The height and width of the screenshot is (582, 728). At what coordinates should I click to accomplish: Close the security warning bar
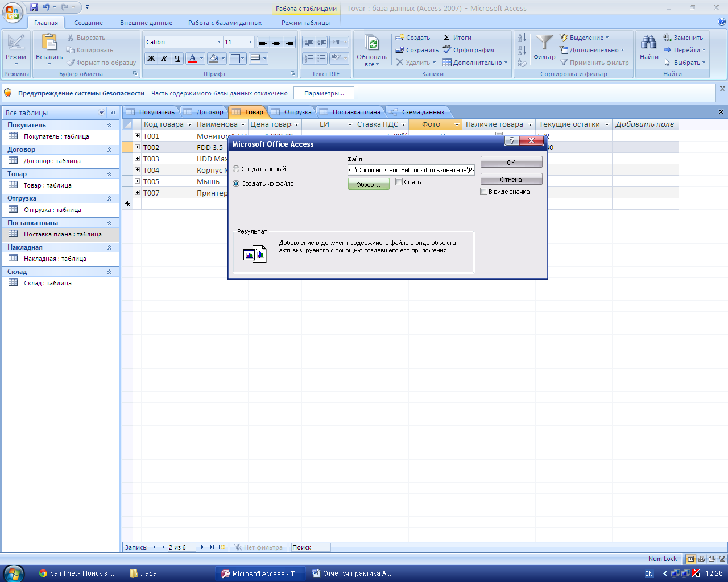point(722,89)
